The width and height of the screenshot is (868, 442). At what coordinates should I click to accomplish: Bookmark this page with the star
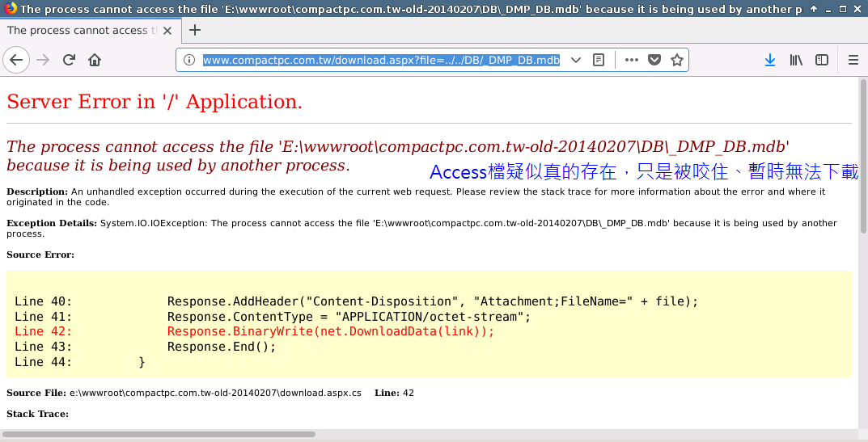coord(677,60)
